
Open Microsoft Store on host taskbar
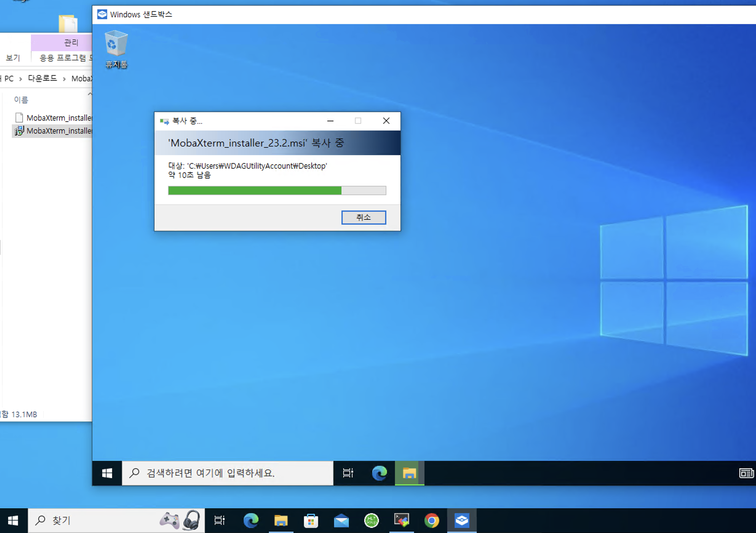point(311,521)
